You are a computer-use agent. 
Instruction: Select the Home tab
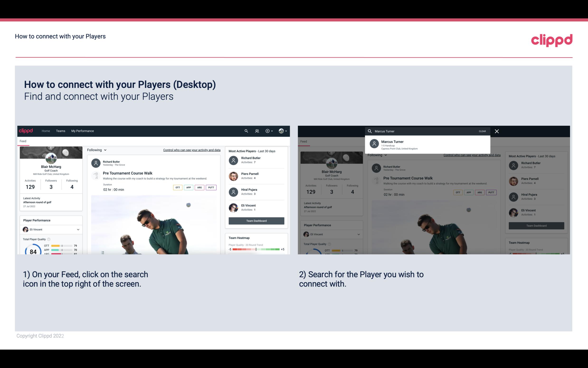[x=46, y=131]
